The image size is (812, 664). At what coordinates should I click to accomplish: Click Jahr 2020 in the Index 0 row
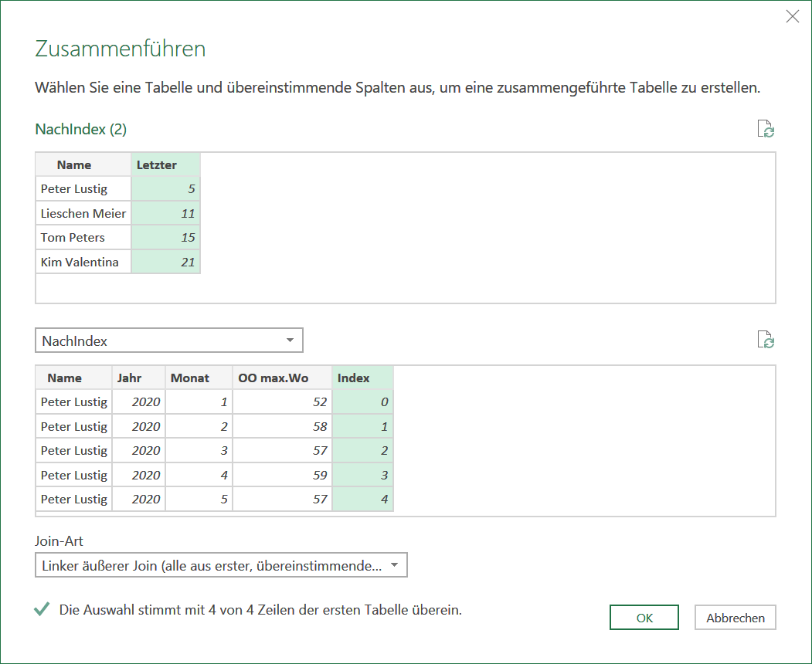(x=139, y=402)
